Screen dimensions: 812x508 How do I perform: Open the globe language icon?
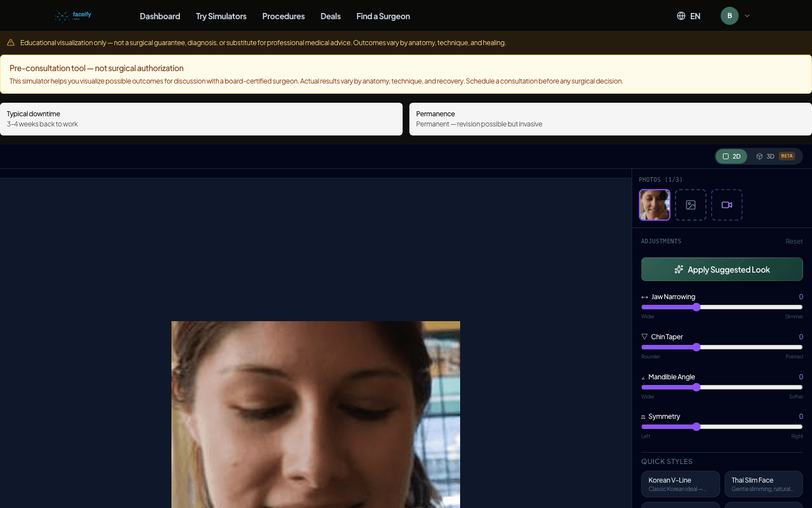click(x=681, y=16)
